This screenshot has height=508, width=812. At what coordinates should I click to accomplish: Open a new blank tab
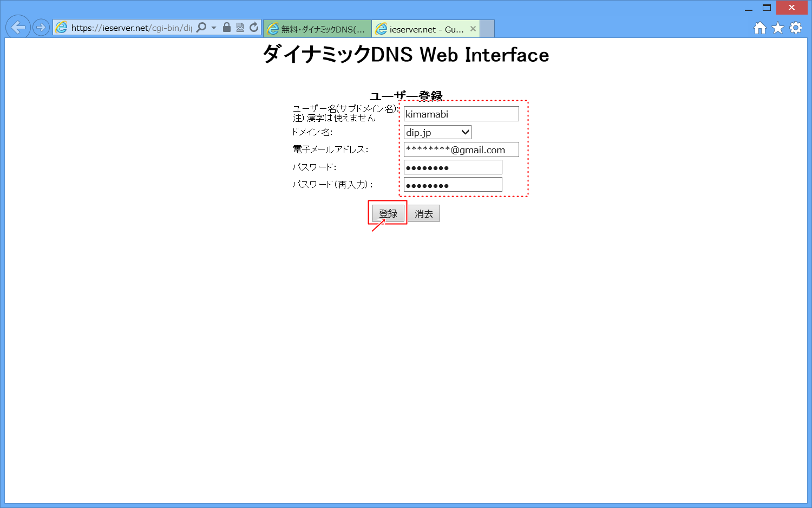click(x=487, y=29)
